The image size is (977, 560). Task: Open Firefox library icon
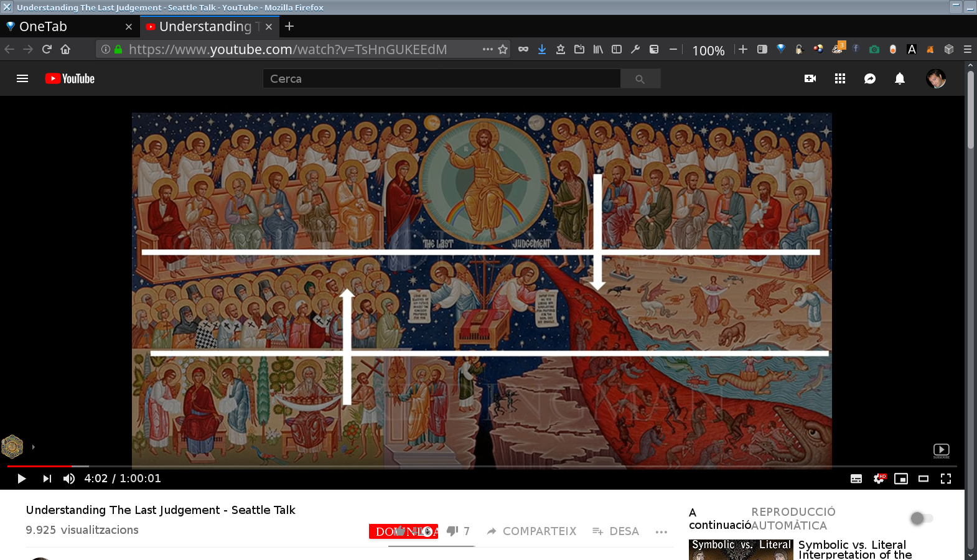(598, 49)
